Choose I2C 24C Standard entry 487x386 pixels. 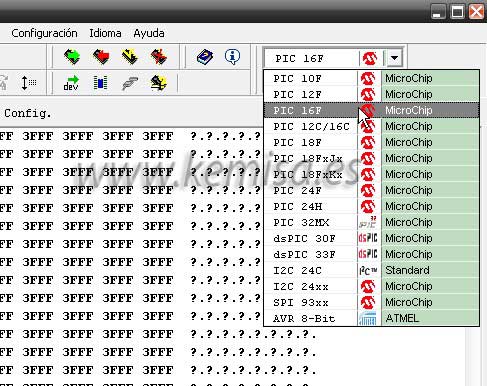[x=371, y=270]
